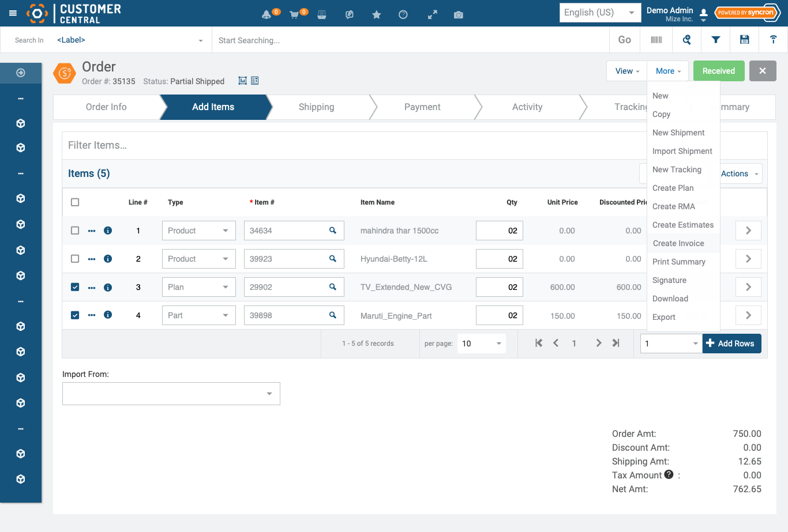This screenshot has width=788, height=532.
Task: Open advanced search magnifier icon
Action: pyautogui.click(x=686, y=40)
